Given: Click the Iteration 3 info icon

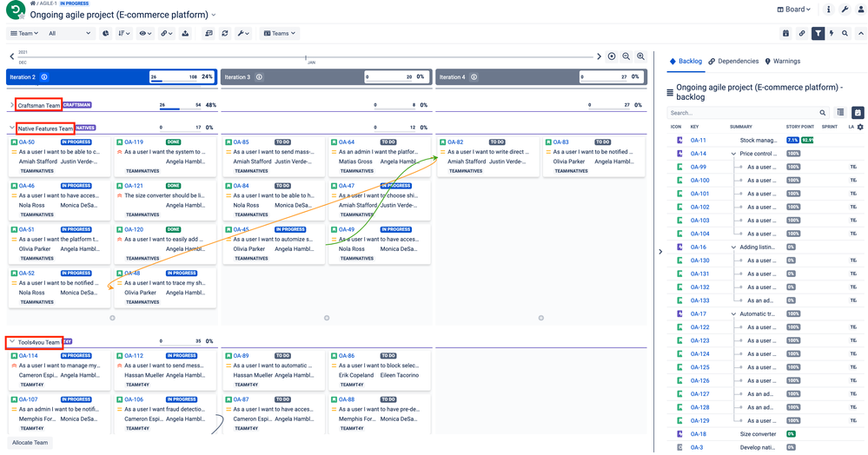Looking at the screenshot, I should point(259,77).
